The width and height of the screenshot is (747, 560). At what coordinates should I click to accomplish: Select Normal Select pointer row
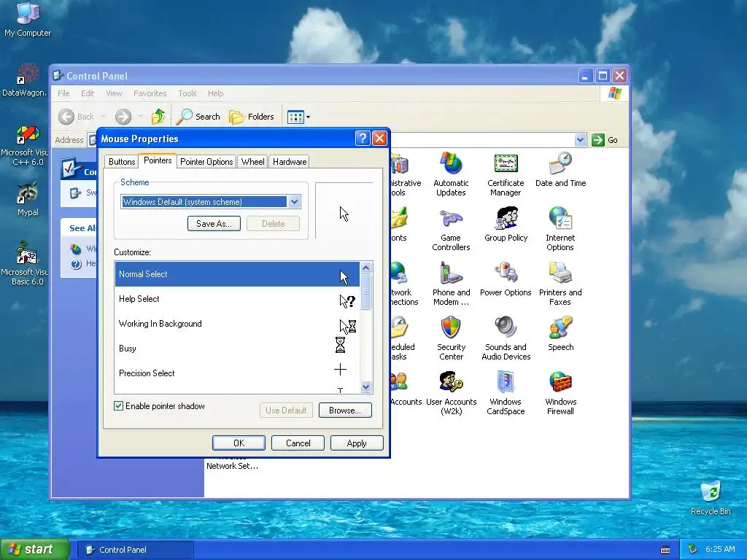[237, 274]
